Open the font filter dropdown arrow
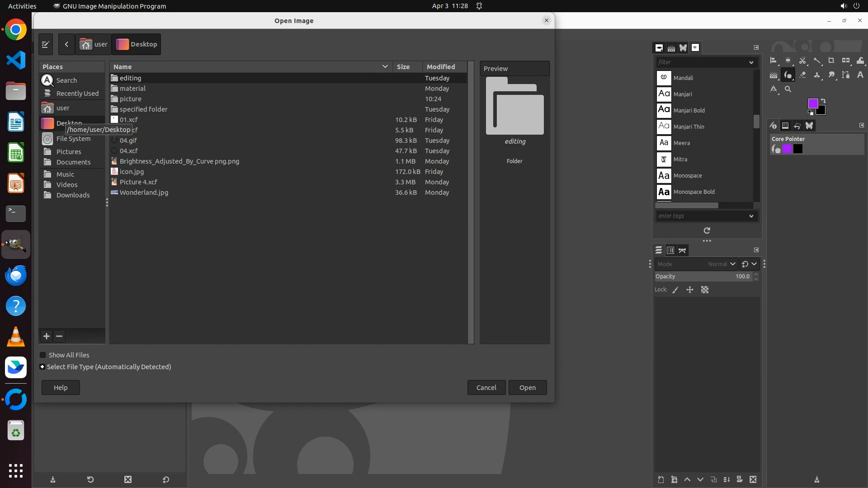 click(x=751, y=62)
